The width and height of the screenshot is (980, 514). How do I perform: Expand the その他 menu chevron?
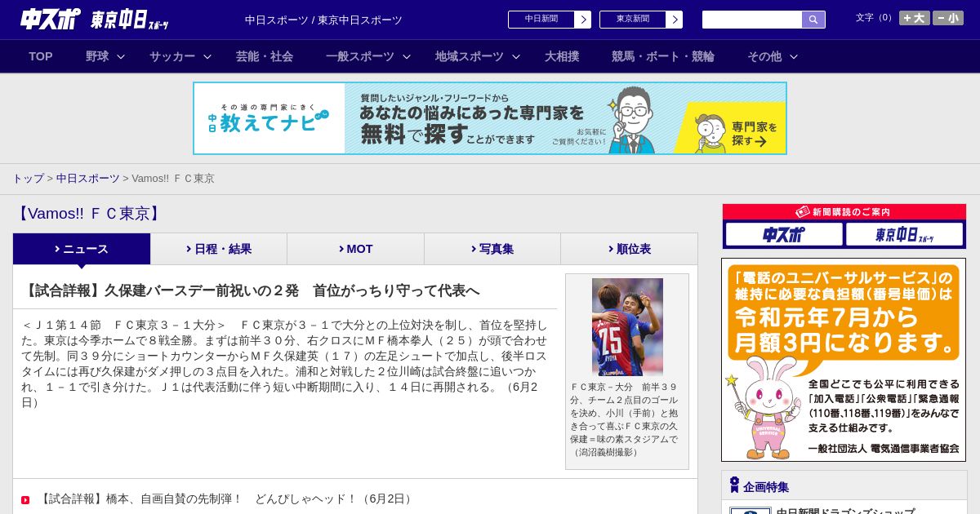(793, 57)
